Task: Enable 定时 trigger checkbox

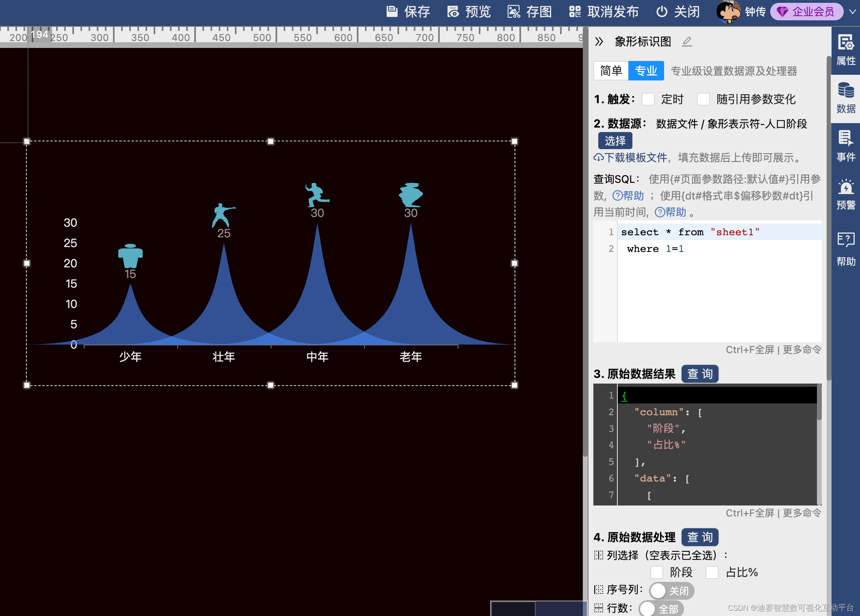Action: pos(648,99)
